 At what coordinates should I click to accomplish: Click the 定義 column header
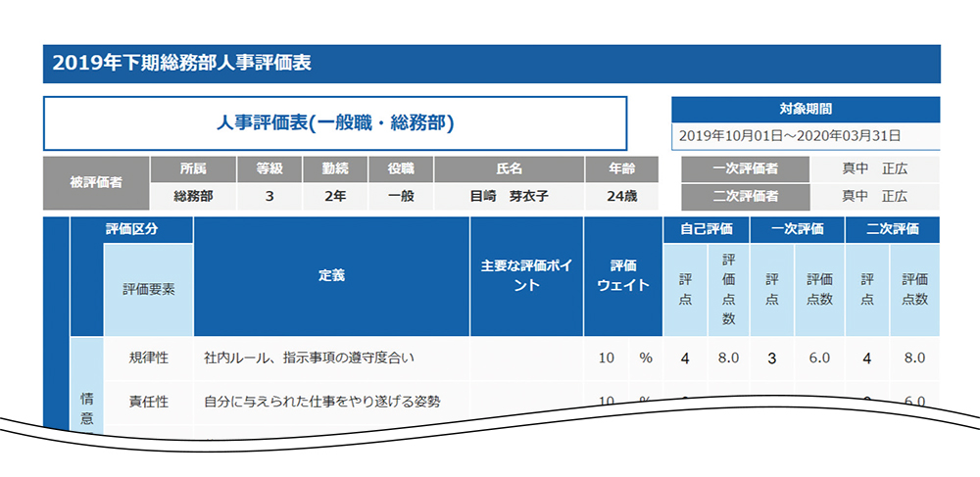(x=331, y=276)
